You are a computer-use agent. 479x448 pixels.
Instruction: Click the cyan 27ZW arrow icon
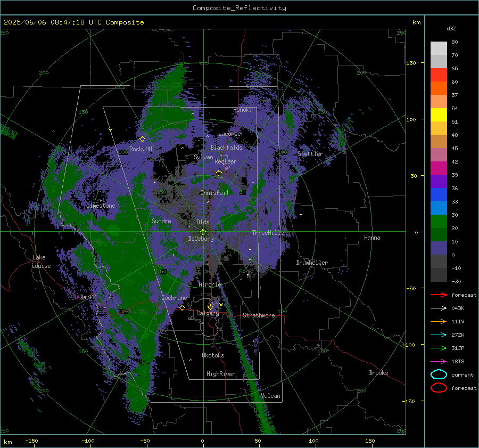(x=439, y=335)
